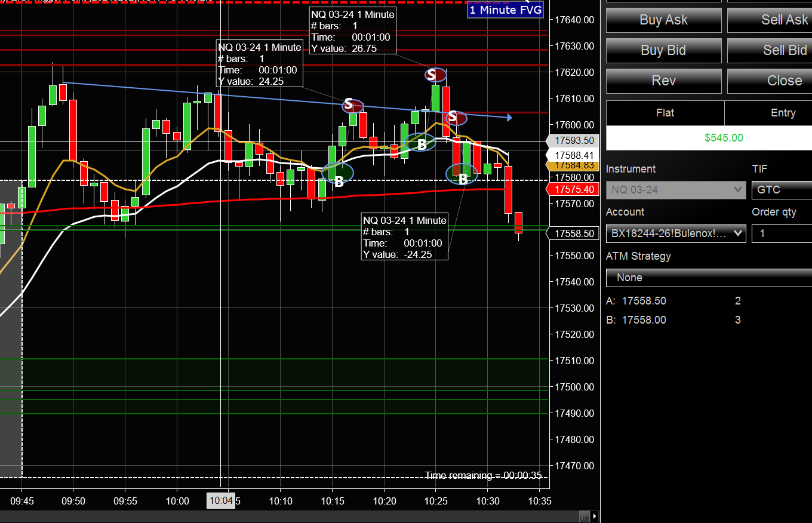This screenshot has width=812, height=523.
Task: Select the sell marker near 10:17 candle
Action: coord(352,106)
